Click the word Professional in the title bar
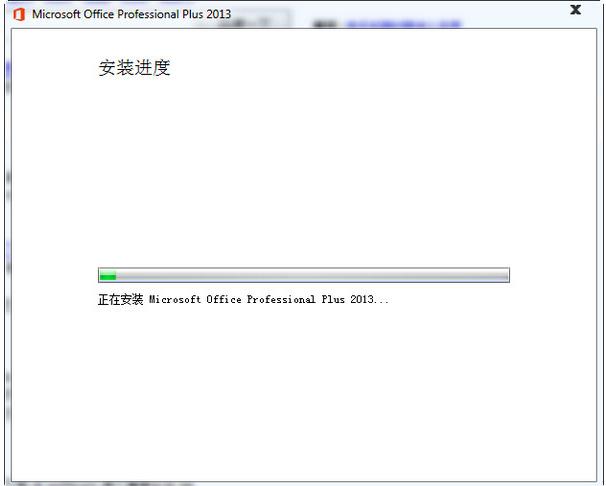 point(148,14)
